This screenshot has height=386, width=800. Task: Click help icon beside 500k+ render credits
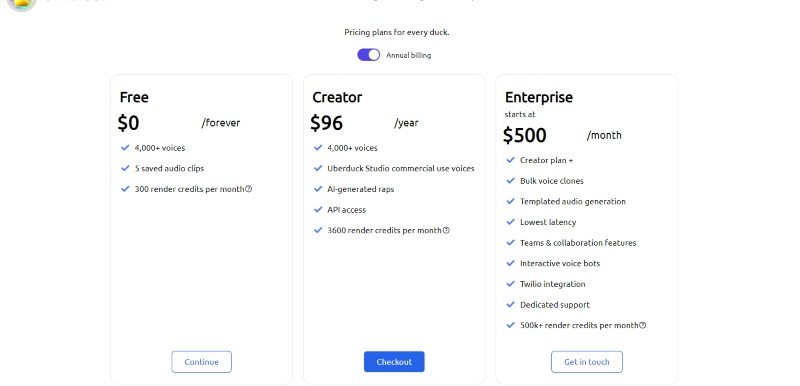tap(643, 325)
